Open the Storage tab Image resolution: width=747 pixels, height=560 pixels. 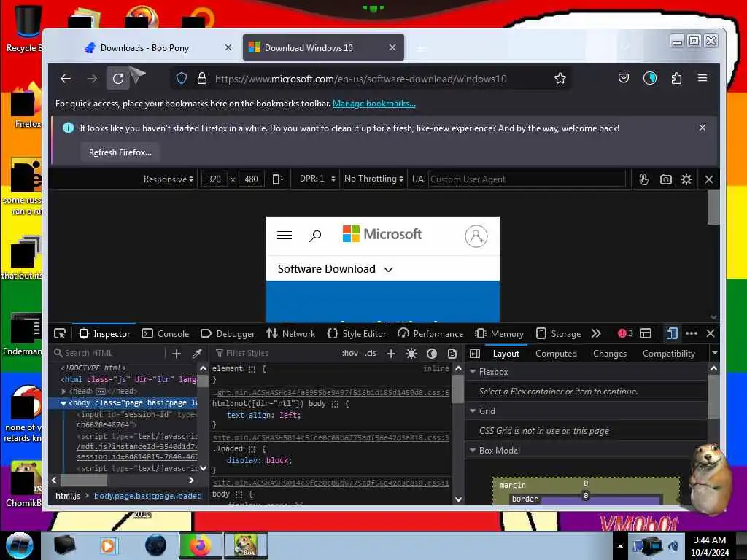[x=558, y=334]
